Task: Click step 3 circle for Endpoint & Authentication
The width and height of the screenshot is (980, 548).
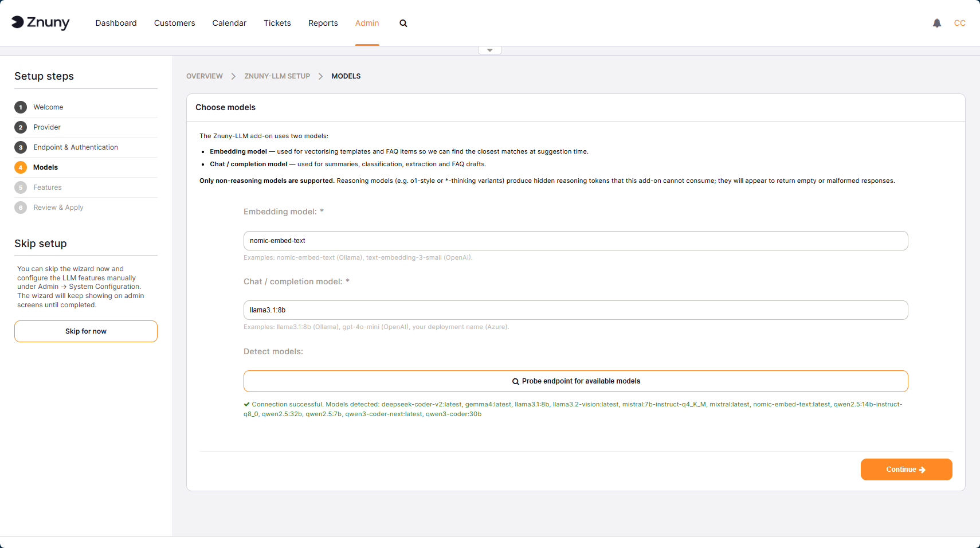Action: [x=21, y=147]
